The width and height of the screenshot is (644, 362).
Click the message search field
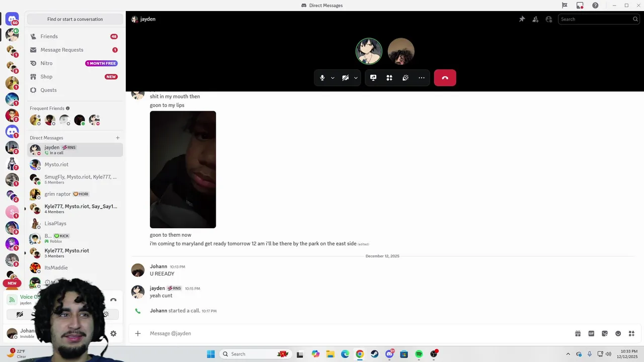[598, 19]
